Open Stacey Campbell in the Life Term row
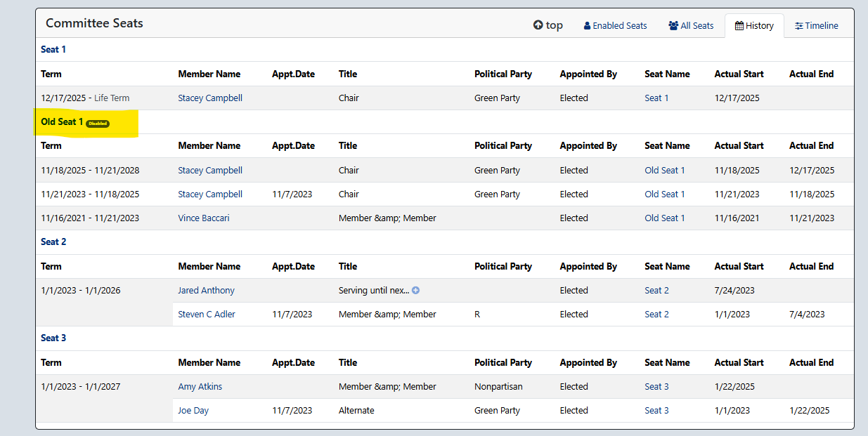This screenshot has width=868, height=436. 210,98
